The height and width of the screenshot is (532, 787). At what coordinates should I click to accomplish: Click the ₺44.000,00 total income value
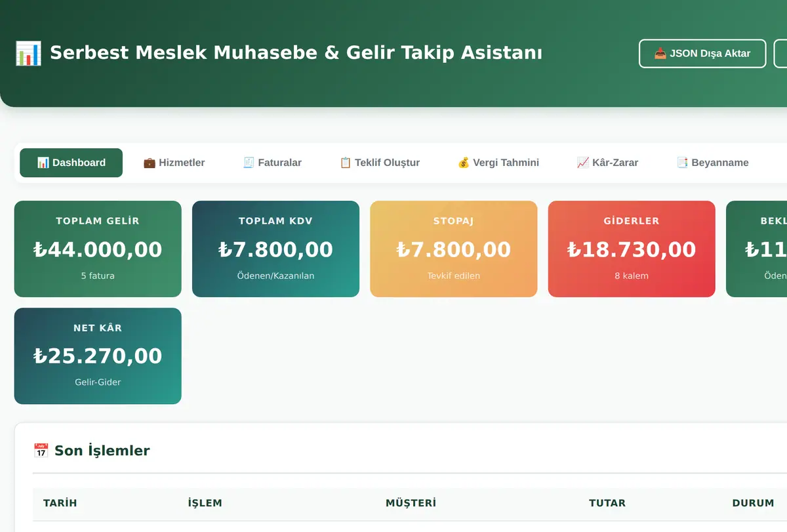[98, 249]
